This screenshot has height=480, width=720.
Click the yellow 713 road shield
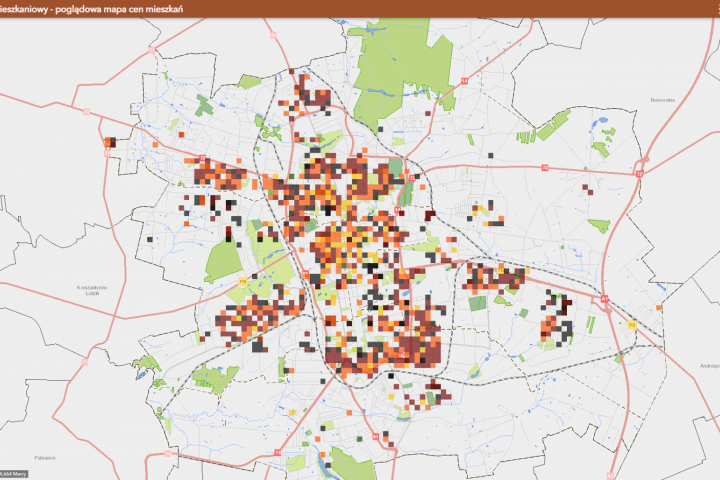632,325
